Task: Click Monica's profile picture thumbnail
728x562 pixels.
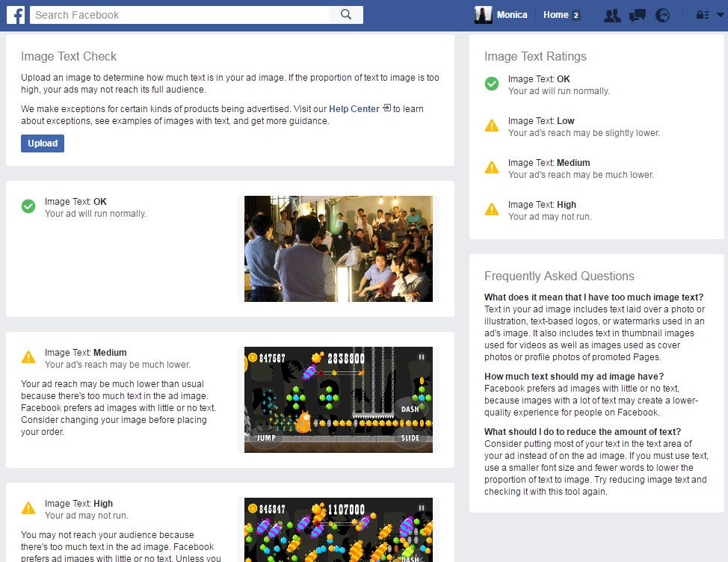Action: pos(483,14)
